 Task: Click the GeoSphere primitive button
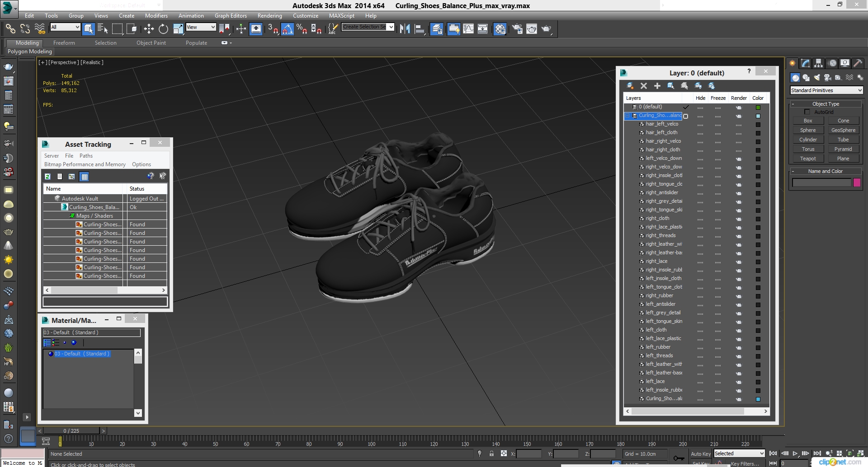tap(843, 130)
